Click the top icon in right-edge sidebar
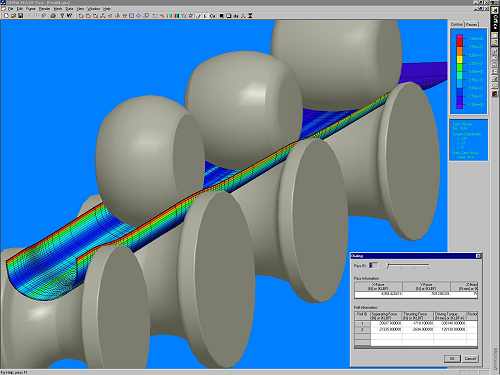This screenshot has width=500, height=375. click(x=495, y=10)
